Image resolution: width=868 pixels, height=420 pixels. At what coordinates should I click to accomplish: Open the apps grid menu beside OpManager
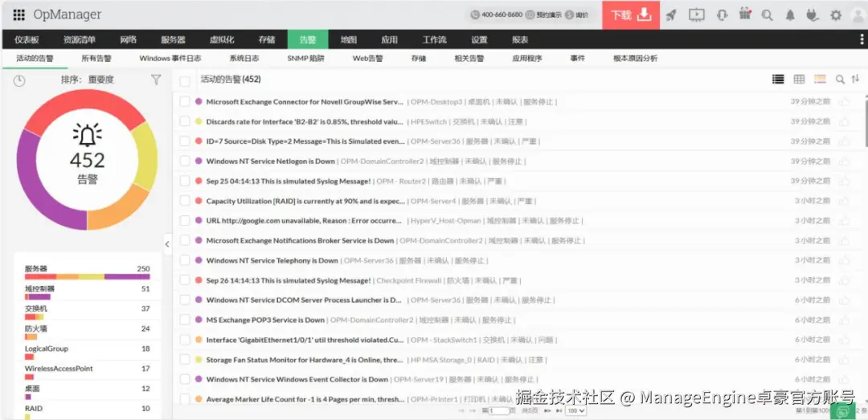[18, 15]
